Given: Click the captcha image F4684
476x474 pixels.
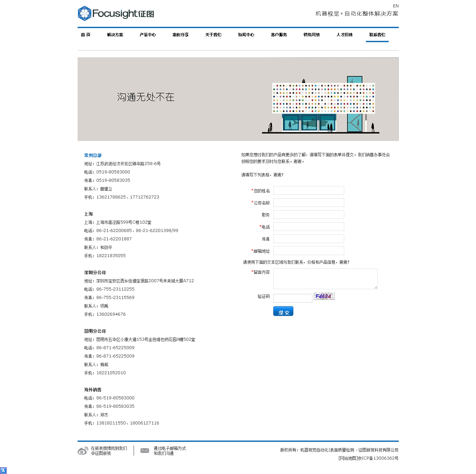Looking at the screenshot, I should pos(324,296).
